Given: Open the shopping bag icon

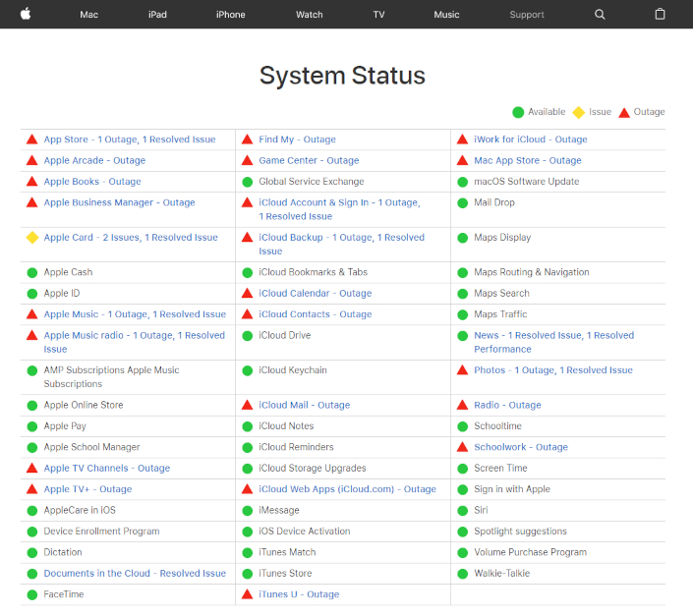Looking at the screenshot, I should coord(660,15).
